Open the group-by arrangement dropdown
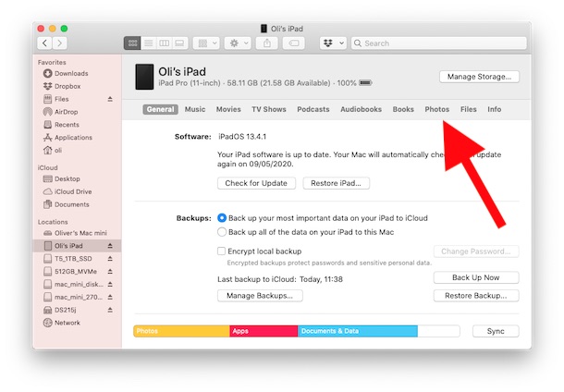The width and height of the screenshot is (564, 392). pos(206,43)
